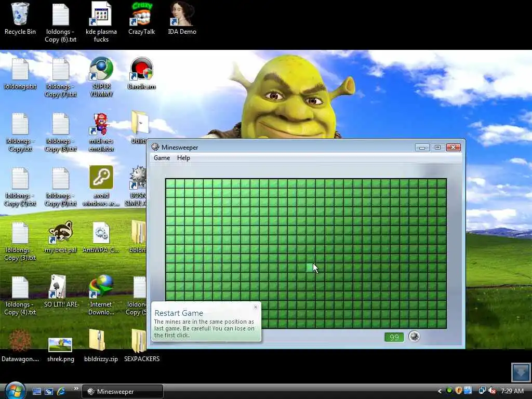Select the loldongs - Copy.txt file

pyautogui.click(x=20, y=132)
